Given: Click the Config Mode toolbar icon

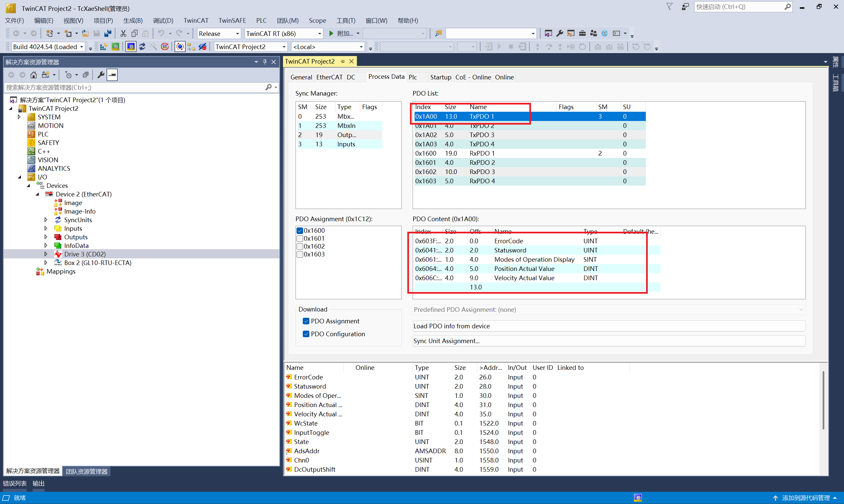Looking at the screenshot, I should (x=131, y=46).
